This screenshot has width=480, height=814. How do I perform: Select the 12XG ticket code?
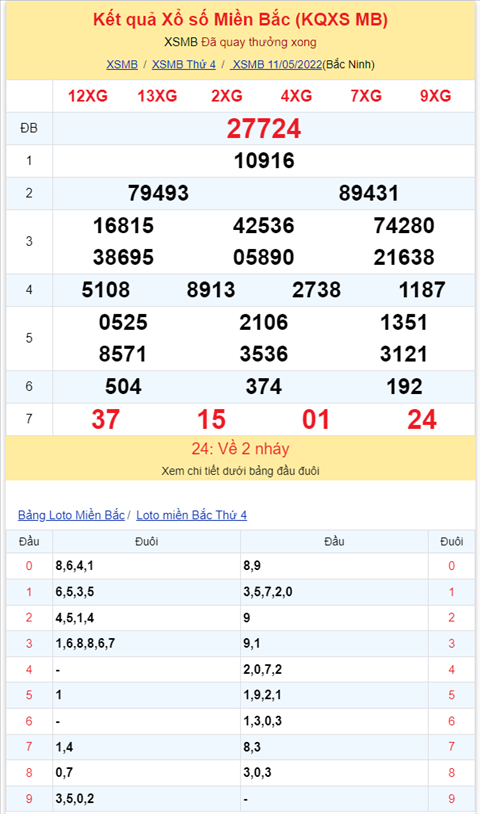coord(88,96)
